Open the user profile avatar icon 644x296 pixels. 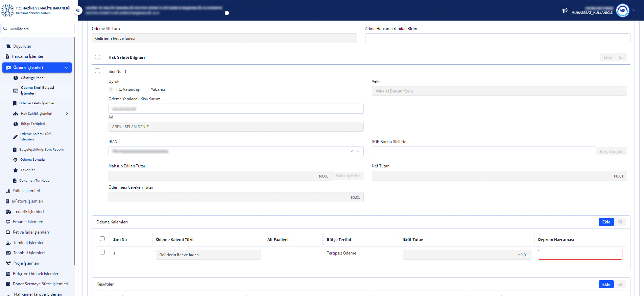click(622, 10)
